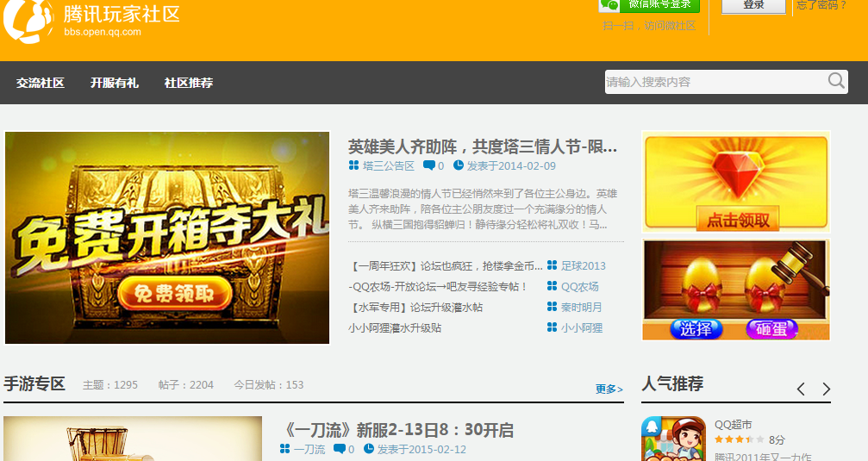868x461 pixels.
Task: Open the 一刀流 新服2-13日 post title
Action: click(x=398, y=430)
